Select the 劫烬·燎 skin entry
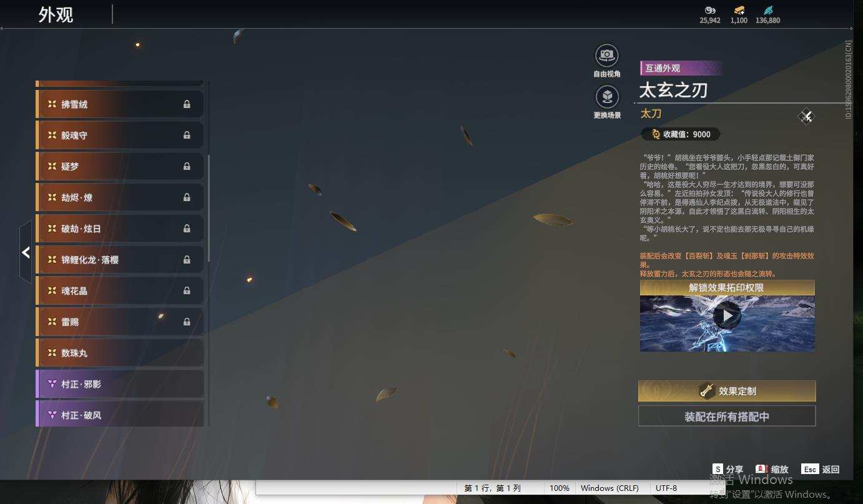The width and height of the screenshot is (863, 504). point(120,197)
